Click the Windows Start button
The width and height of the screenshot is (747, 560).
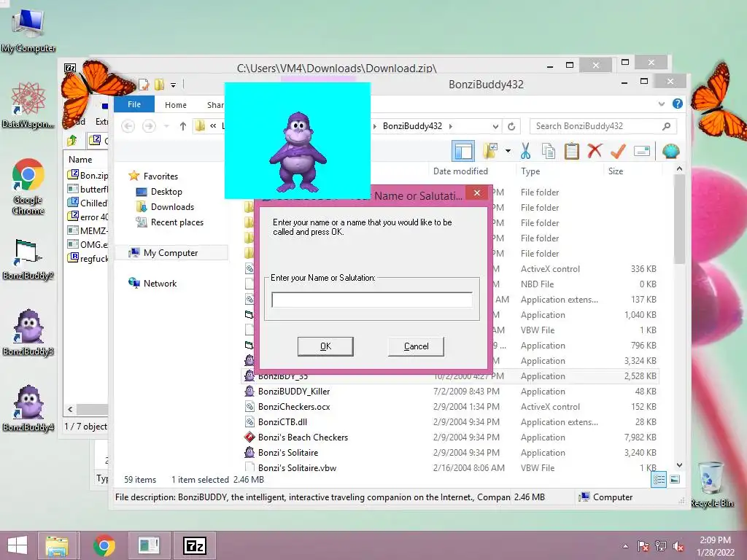(18, 545)
